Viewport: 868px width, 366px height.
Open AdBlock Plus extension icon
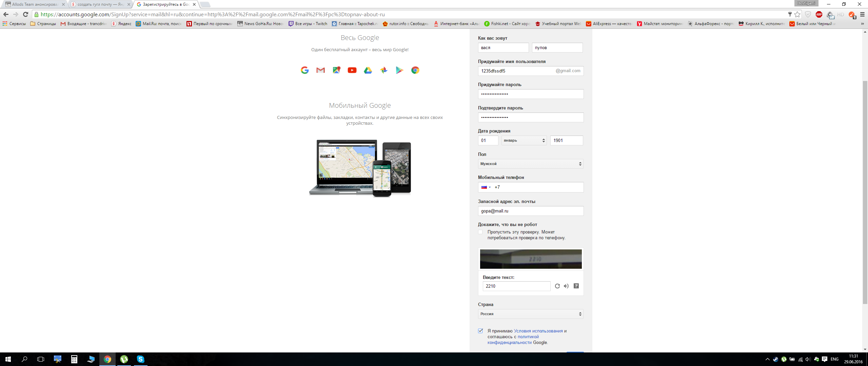pyautogui.click(x=819, y=14)
